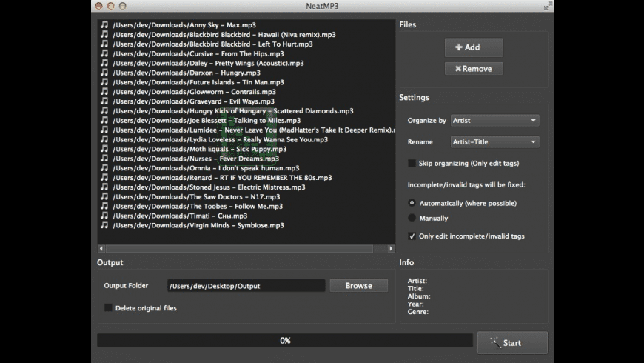The image size is (644, 363).
Task: Click the Genre: label in the Info panel
Action: tap(418, 312)
